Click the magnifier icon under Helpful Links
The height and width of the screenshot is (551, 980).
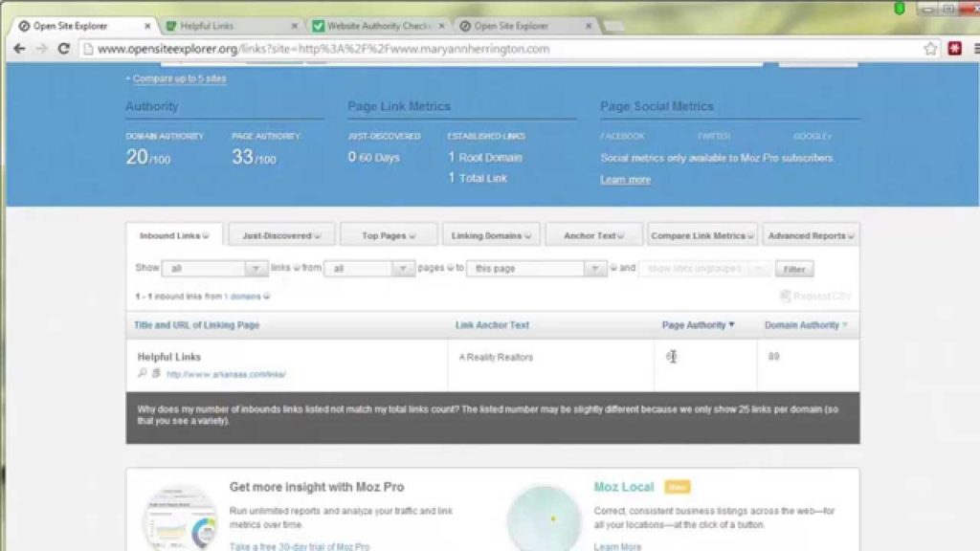142,373
